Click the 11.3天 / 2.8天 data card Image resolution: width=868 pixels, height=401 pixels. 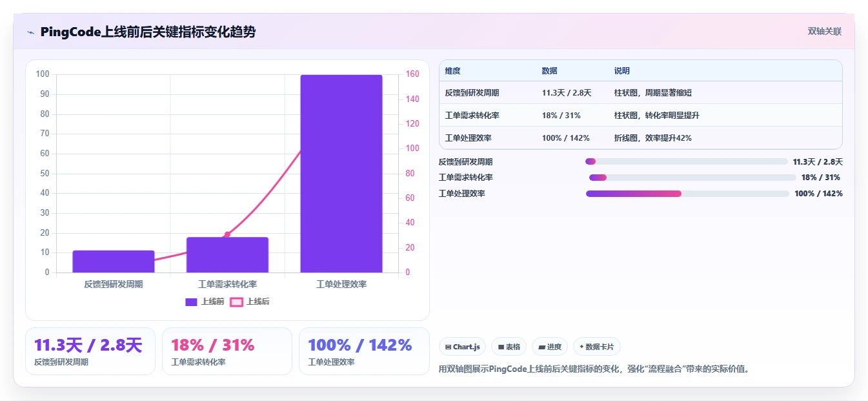90,351
